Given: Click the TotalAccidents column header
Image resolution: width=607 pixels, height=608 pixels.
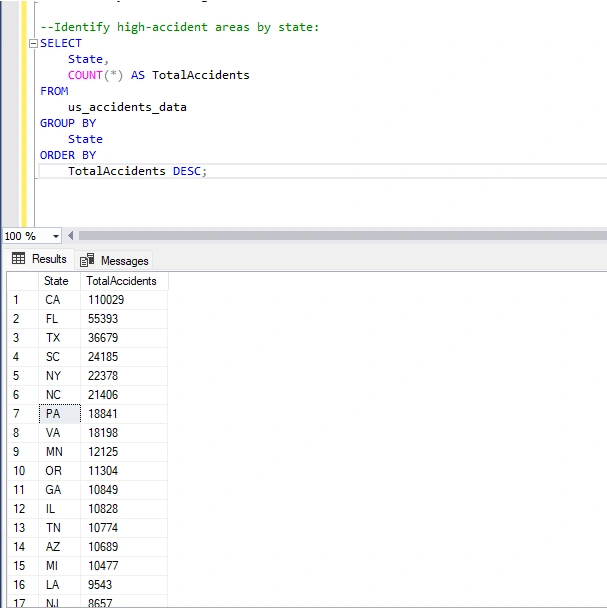Looking at the screenshot, I should 124,281.
